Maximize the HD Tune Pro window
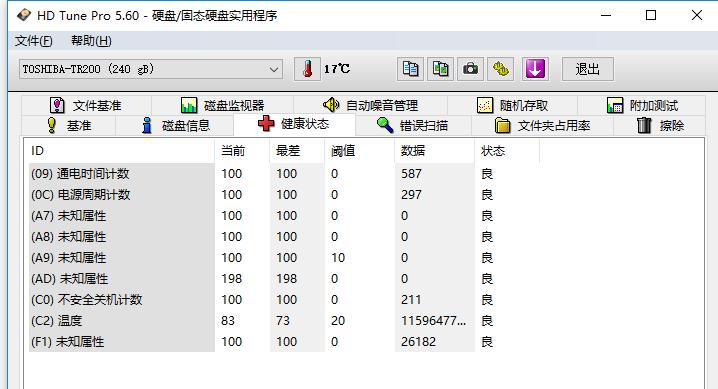718x389 pixels. 651,16
